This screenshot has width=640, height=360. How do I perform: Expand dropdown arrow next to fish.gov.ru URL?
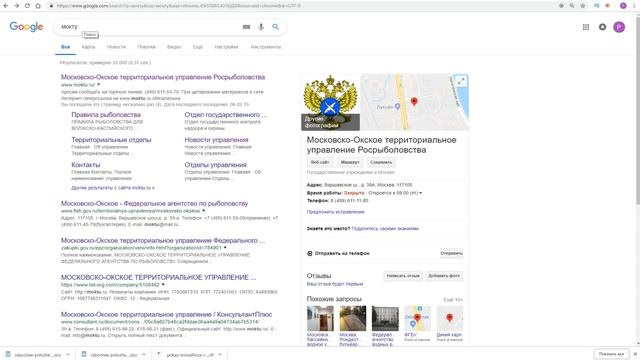(x=204, y=211)
